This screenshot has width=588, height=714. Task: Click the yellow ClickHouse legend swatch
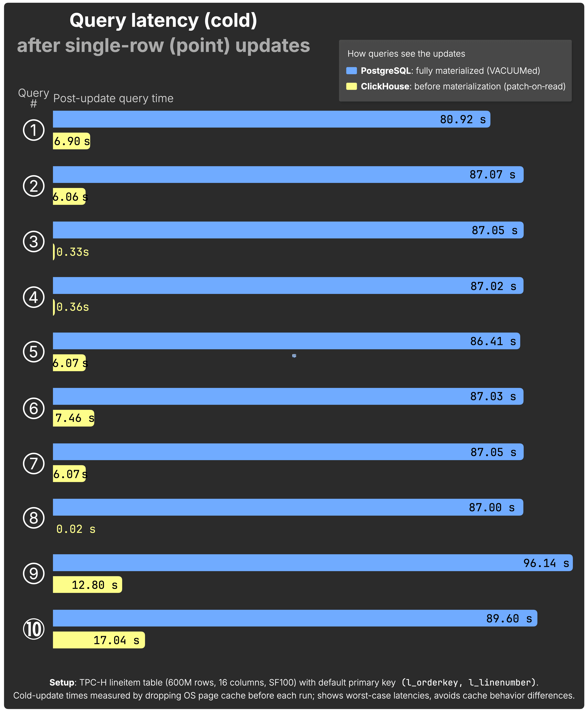tap(352, 86)
